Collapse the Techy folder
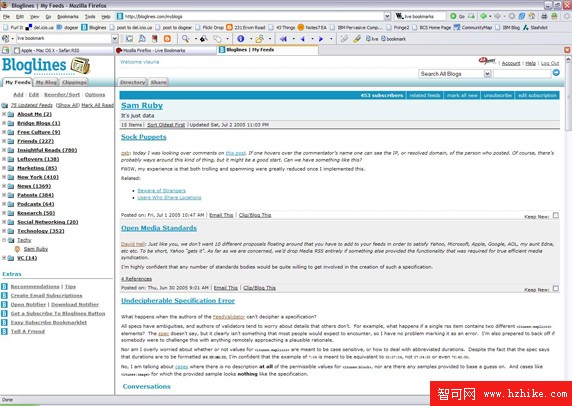The height and width of the screenshot is (406, 572). point(4,240)
